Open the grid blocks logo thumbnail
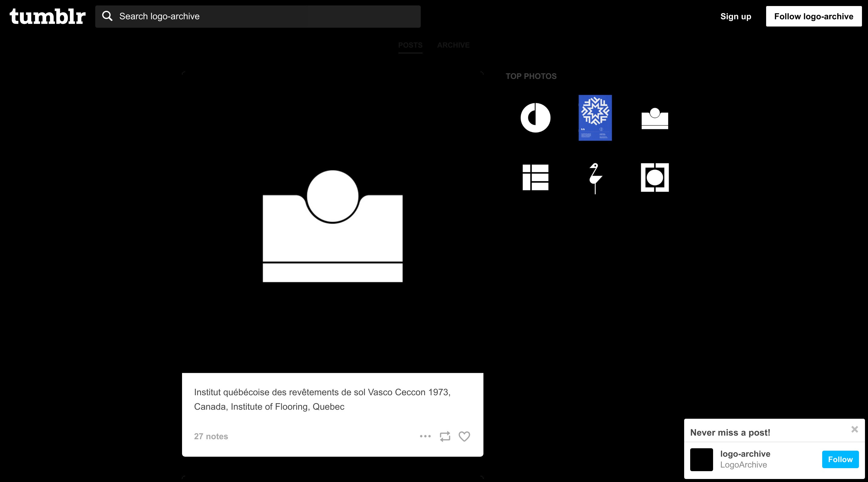 coord(536,177)
